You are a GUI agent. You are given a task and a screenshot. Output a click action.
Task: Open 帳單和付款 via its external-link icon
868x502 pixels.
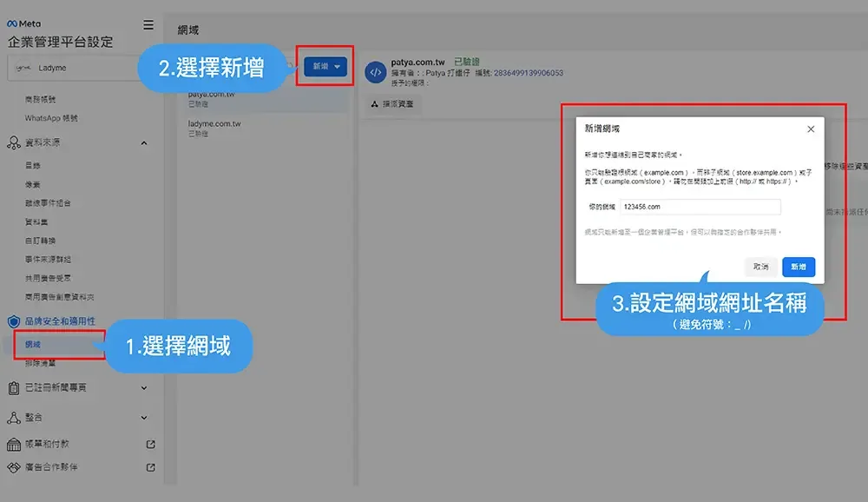[150, 444]
